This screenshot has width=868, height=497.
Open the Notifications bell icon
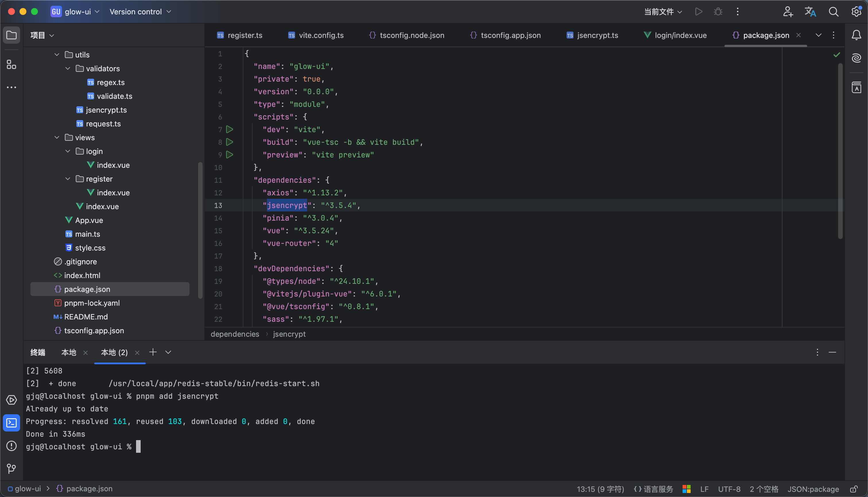(857, 35)
